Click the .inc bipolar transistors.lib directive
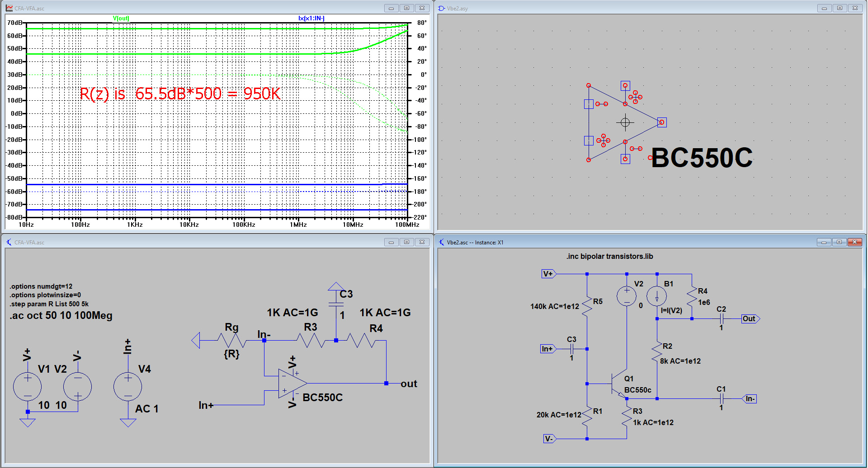This screenshot has width=868, height=468. point(609,256)
